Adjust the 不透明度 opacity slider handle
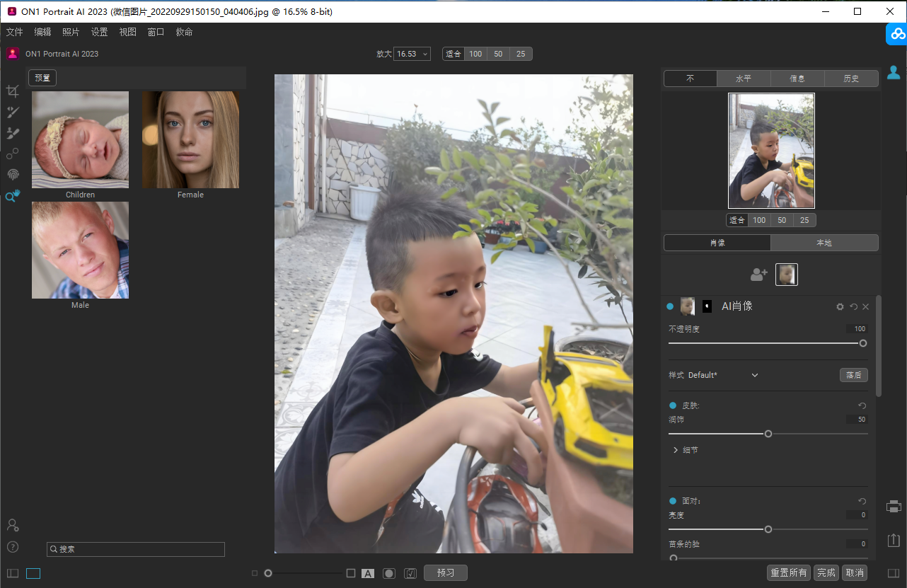 pyautogui.click(x=863, y=343)
